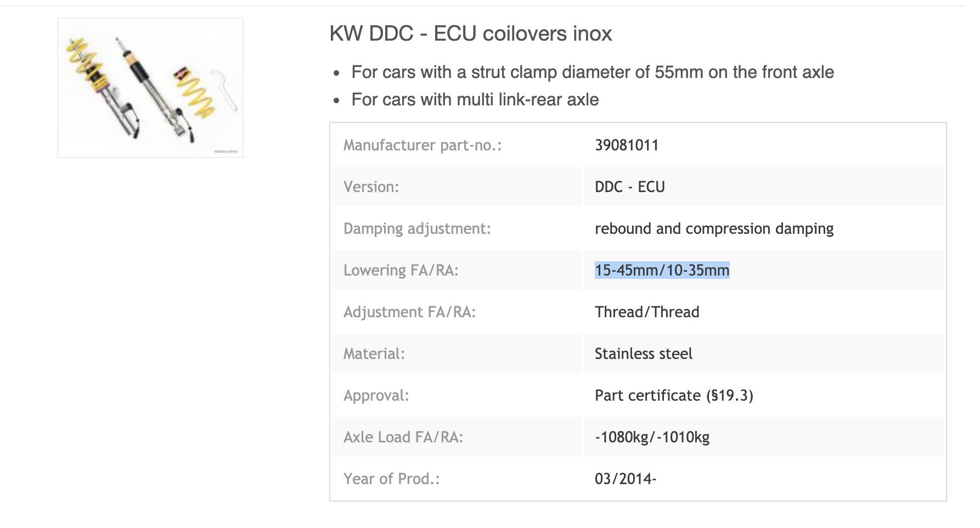Click the highlighted 15-45mm/10-35mm lowering value
Screen dimensions: 980x528
(662, 271)
